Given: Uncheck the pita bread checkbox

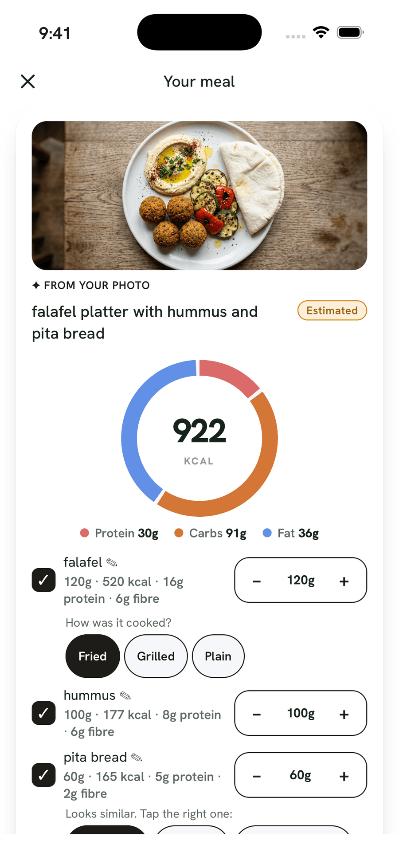Looking at the screenshot, I should click(43, 775).
